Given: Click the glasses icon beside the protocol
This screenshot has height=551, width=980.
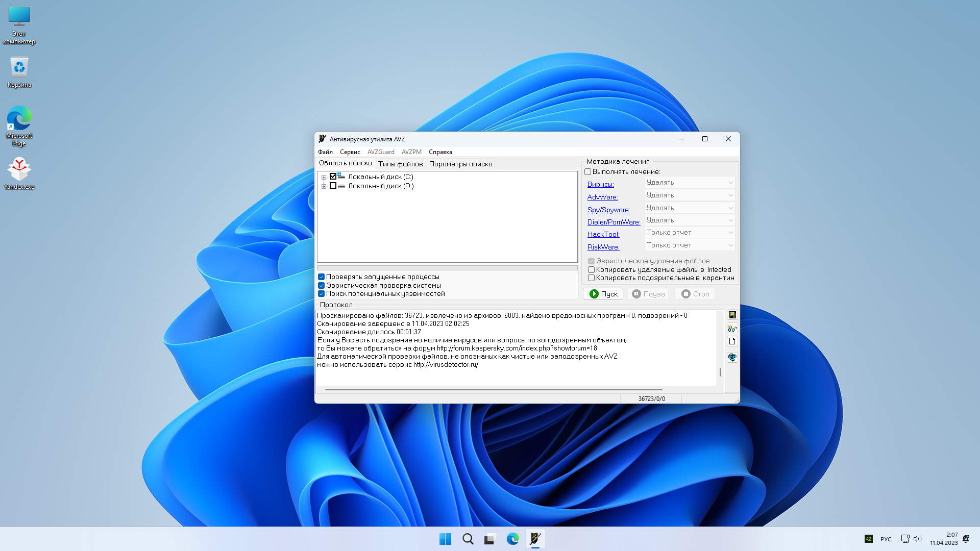Looking at the screenshot, I should coord(732,328).
